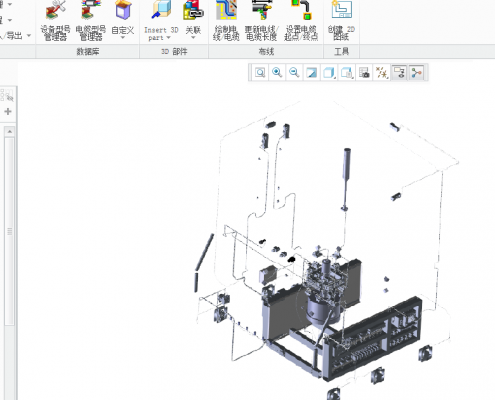Expand the 关联 dropdown arrow

(193, 38)
